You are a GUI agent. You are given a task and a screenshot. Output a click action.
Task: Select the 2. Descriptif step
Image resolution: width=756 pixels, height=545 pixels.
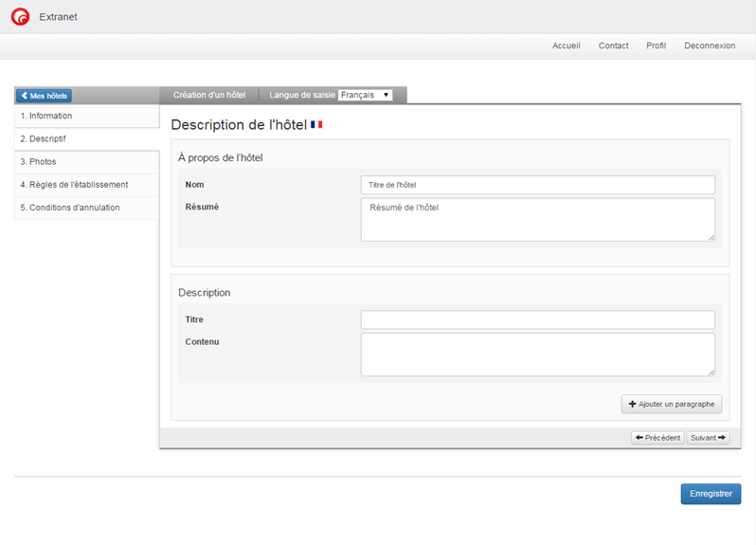(86, 138)
